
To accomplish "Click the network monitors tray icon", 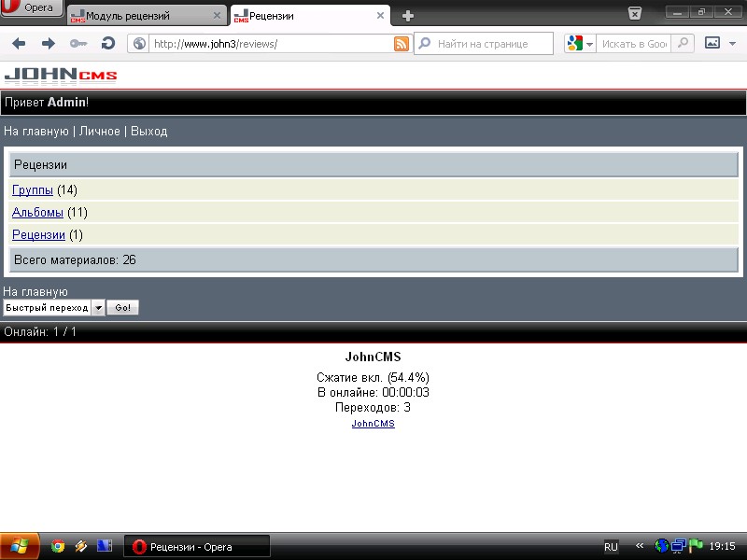I will tap(679, 546).
